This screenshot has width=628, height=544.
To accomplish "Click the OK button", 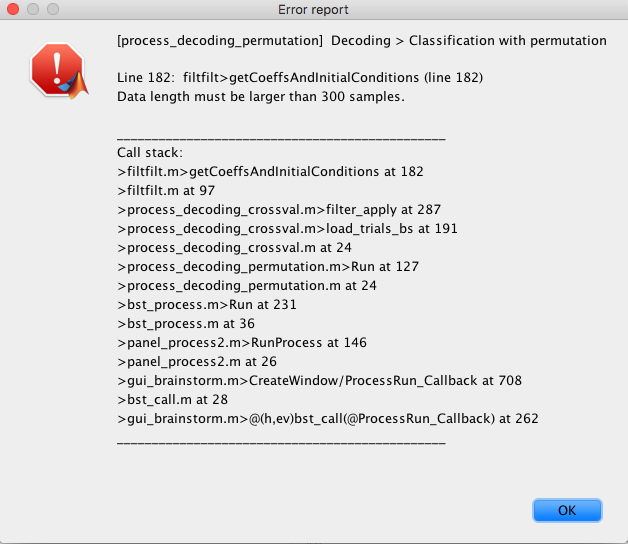I will (567, 510).
